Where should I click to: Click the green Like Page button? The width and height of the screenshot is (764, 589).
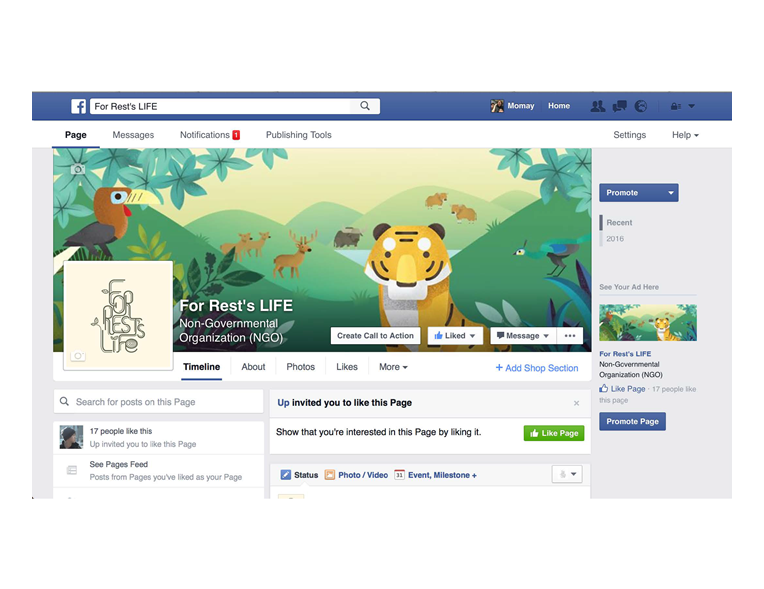(x=554, y=433)
